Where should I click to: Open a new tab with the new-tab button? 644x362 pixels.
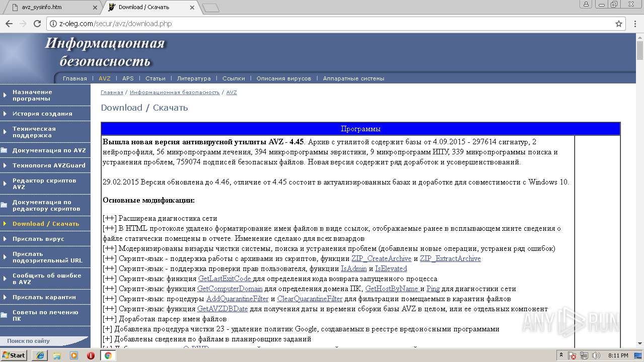[211, 8]
